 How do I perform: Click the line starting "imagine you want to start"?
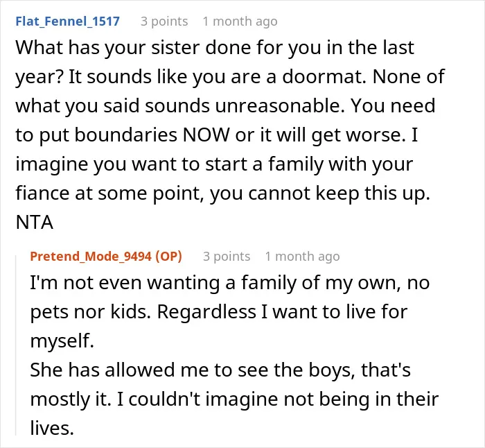point(214,164)
